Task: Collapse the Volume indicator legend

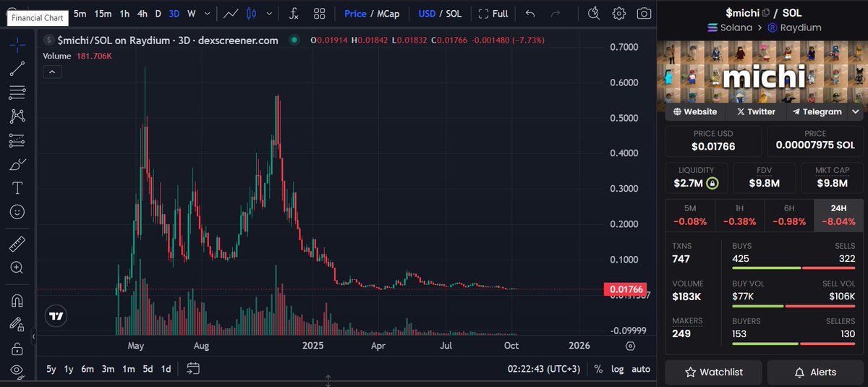Action: click(53, 72)
